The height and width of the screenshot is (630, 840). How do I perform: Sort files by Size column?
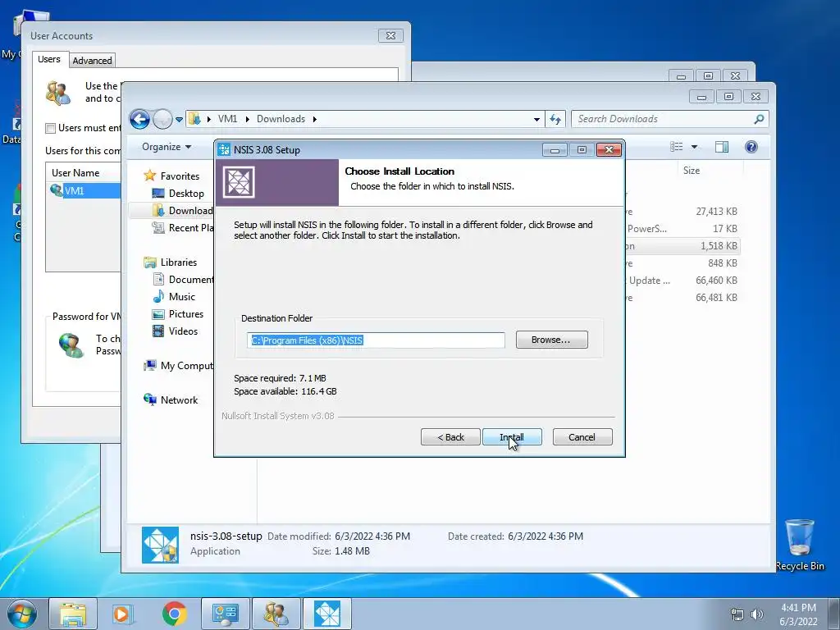click(691, 171)
